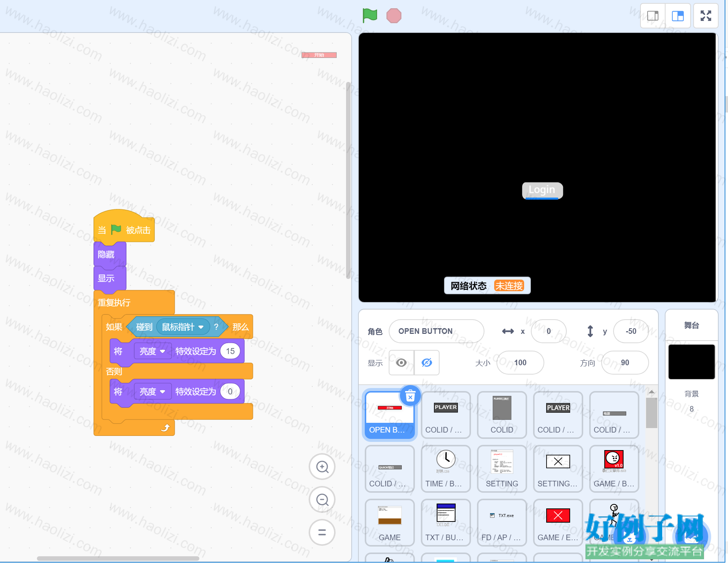Reset workspace zoom with equals button
Image resolution: width=728 pixels, height=563 pixels.
point(322,532)
